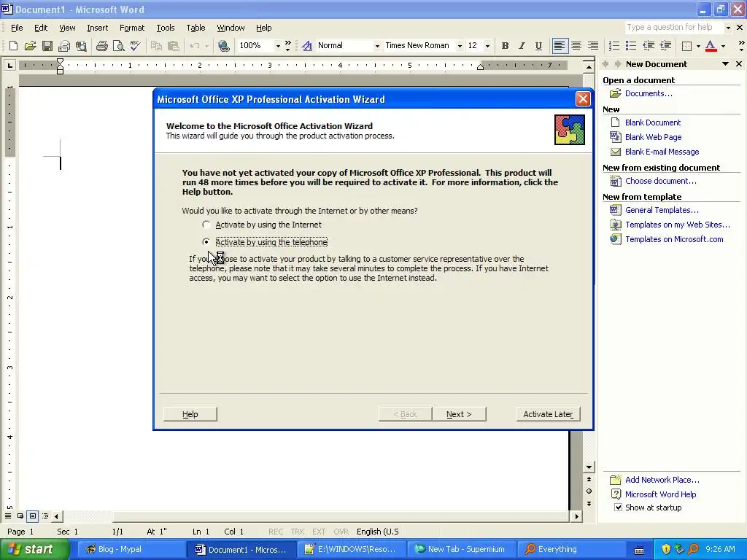Click the E-mail toolbar icon
The height and width of the screenshot is (560, 747).
tap(64, 46)
